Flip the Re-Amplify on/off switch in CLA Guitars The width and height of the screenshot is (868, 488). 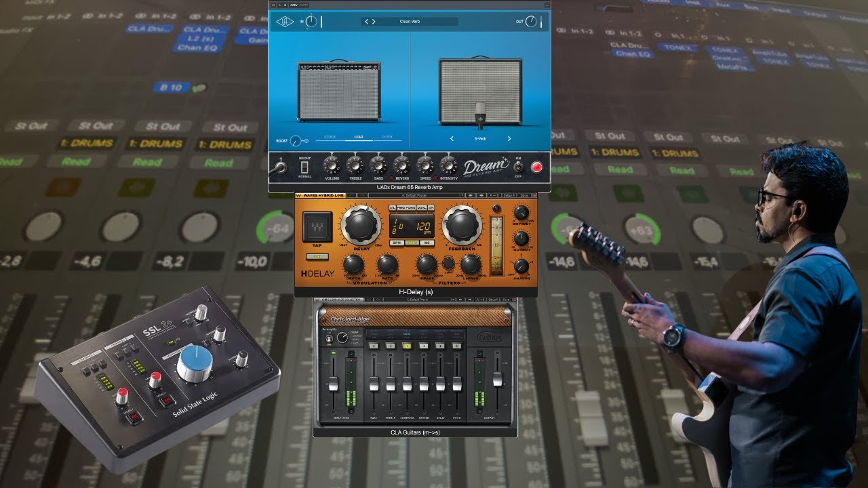pos(329,339)
